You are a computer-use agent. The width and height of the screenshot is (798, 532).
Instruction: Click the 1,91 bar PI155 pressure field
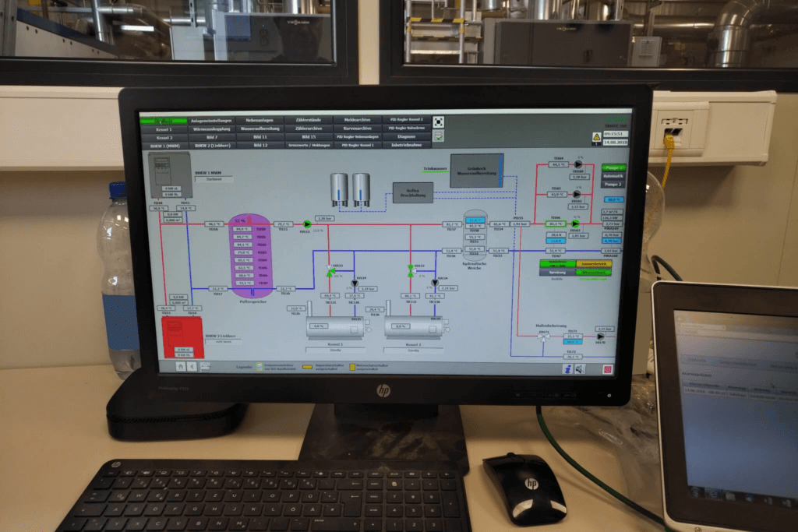[520, 224]
